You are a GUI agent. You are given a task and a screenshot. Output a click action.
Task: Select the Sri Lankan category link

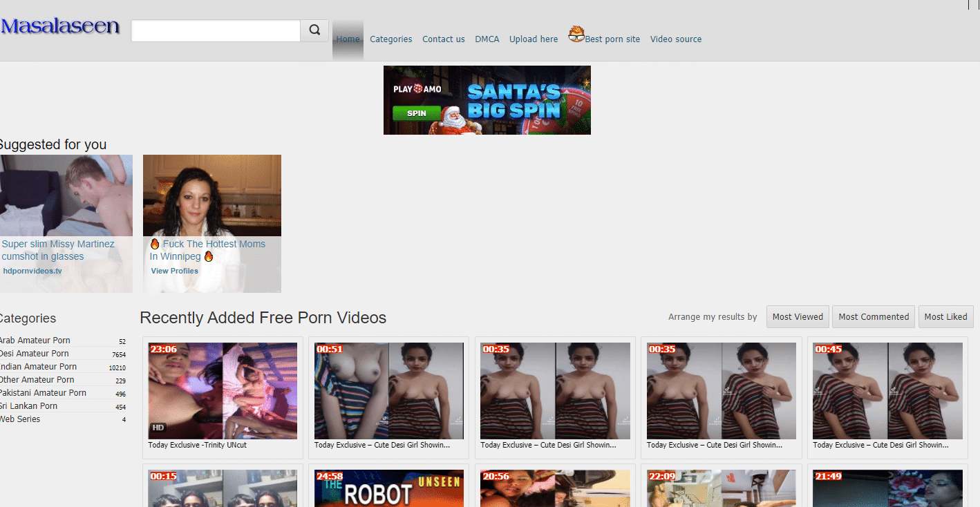tap(28, 406)
